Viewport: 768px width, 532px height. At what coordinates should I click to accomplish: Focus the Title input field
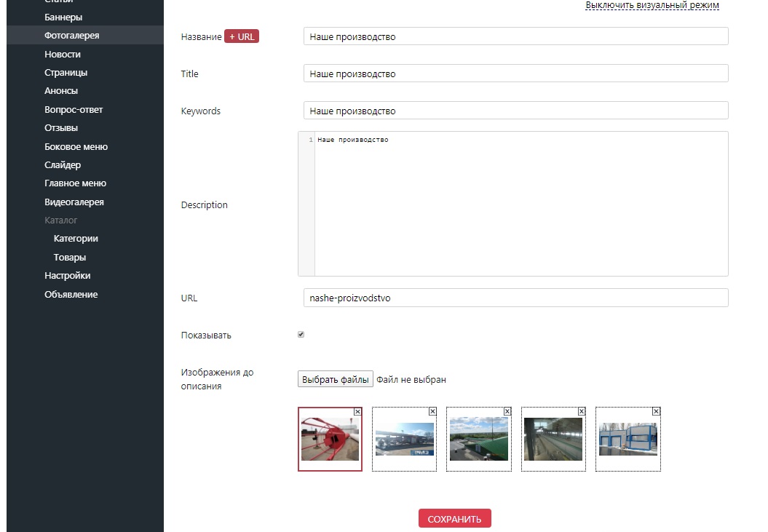pyautogui.click(x=515, y=74)
